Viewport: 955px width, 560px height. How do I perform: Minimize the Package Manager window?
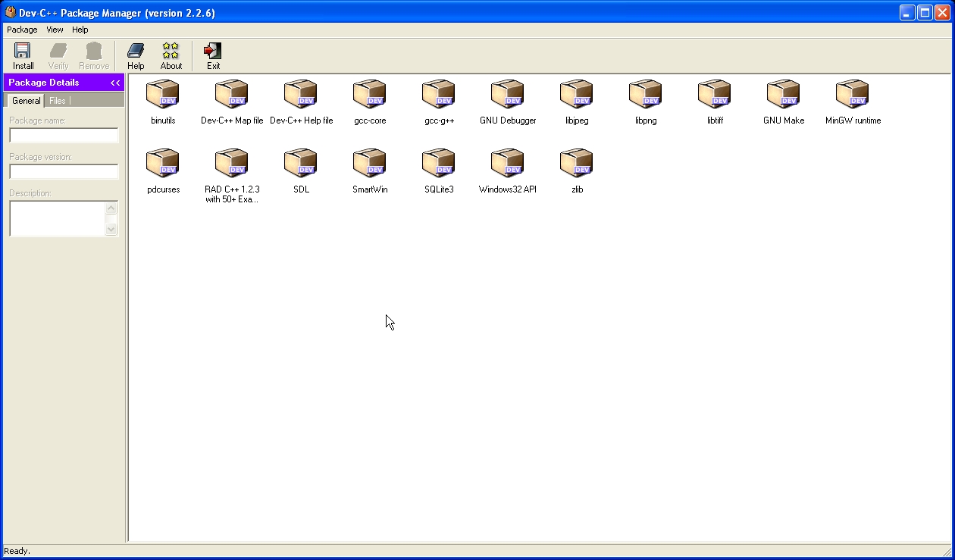tap(907, 12)
